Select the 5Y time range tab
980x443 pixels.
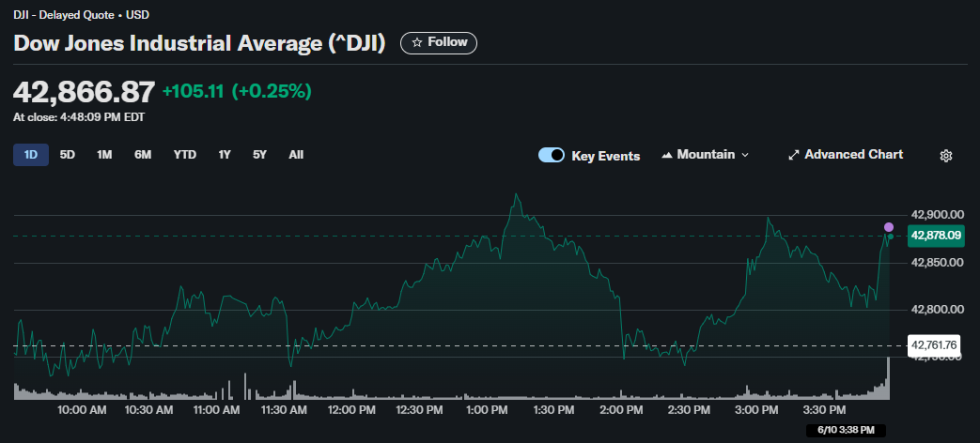coord(259,155)
